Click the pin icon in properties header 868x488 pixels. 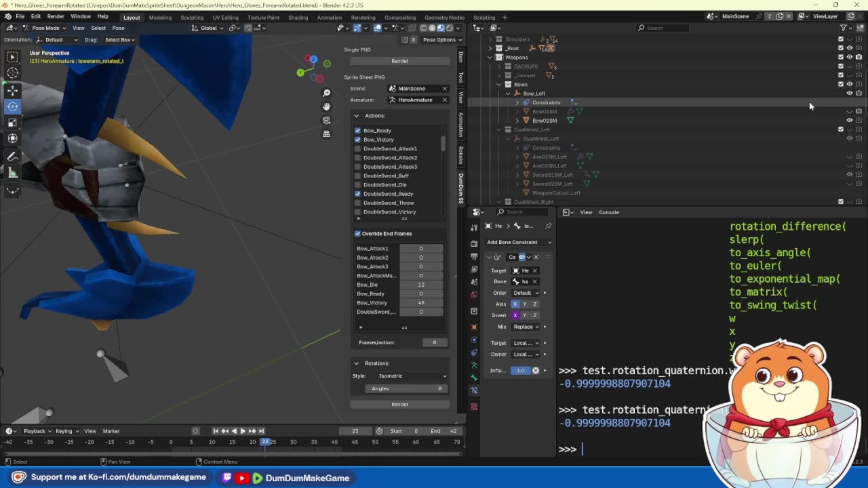tap(548, 226)
